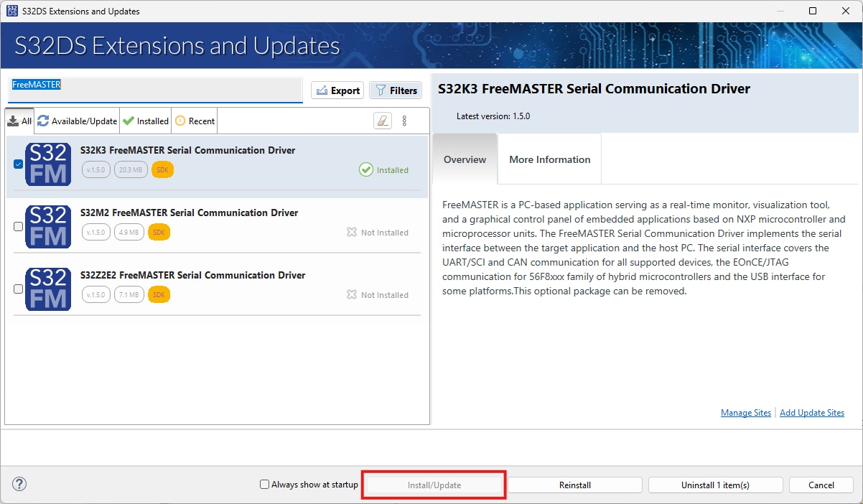Click the FreeMASTER search field
The width and height of the screenshot is (863, 504).
click(x=156, y=89)
